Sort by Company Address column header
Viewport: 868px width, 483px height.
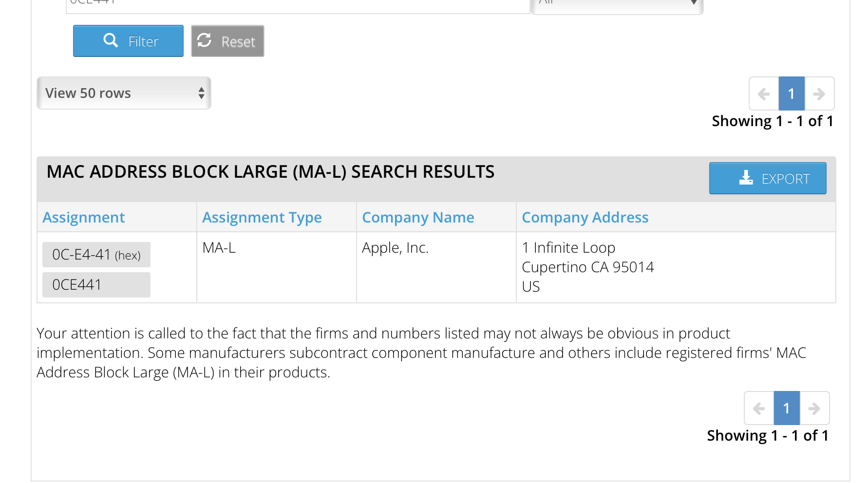tap(585, 217)
